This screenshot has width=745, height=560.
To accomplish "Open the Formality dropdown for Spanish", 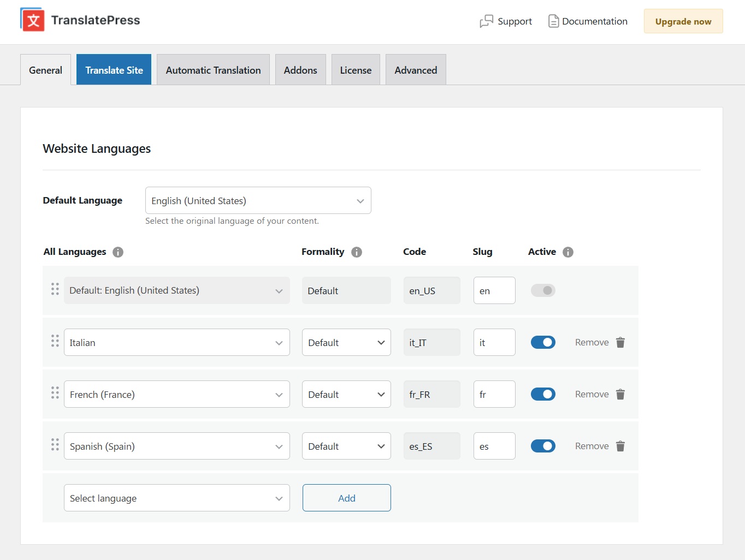I will [x=346, y=446].
